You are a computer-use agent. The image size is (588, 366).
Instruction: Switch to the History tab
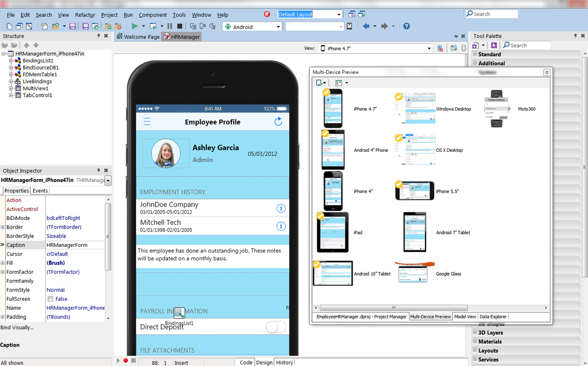coord(284,362)
